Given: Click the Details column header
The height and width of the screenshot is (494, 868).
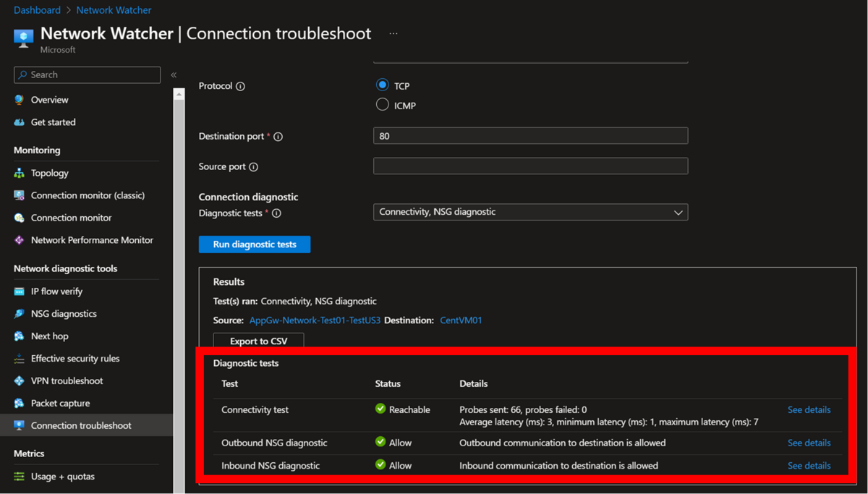Looking at the screenshot, I should coord(474,384).
